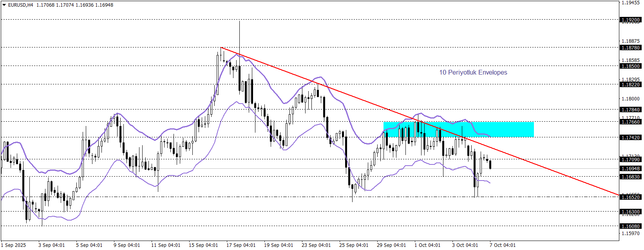The width and height of the screenshot is (644, 250).
Task: Select the 1.17840 price level label
Action: pos(631,110)
